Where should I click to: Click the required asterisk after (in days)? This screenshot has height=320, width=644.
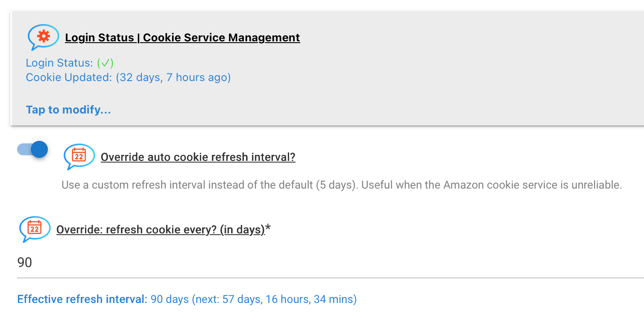pos(268,229)
